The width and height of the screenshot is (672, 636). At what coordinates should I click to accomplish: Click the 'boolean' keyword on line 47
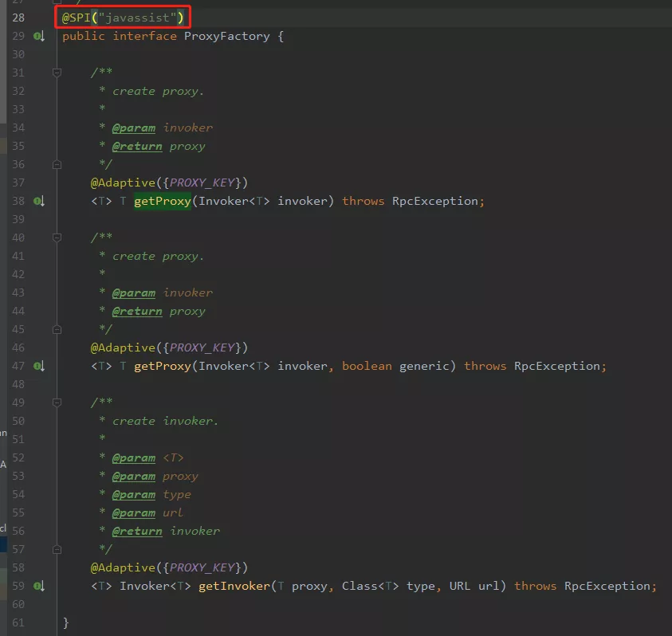(x=367, y=367)
